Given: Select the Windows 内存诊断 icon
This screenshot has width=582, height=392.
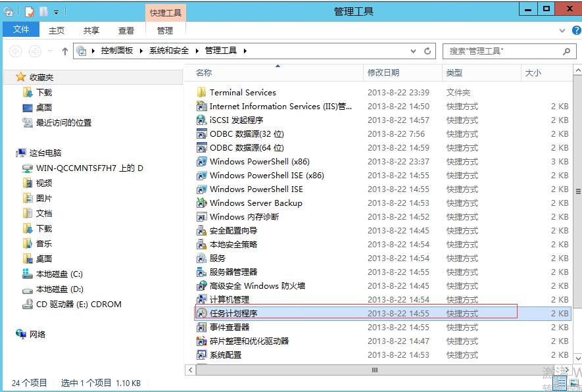Looking at the screenshot, I should pyautogui.click(x=201, y=216).
